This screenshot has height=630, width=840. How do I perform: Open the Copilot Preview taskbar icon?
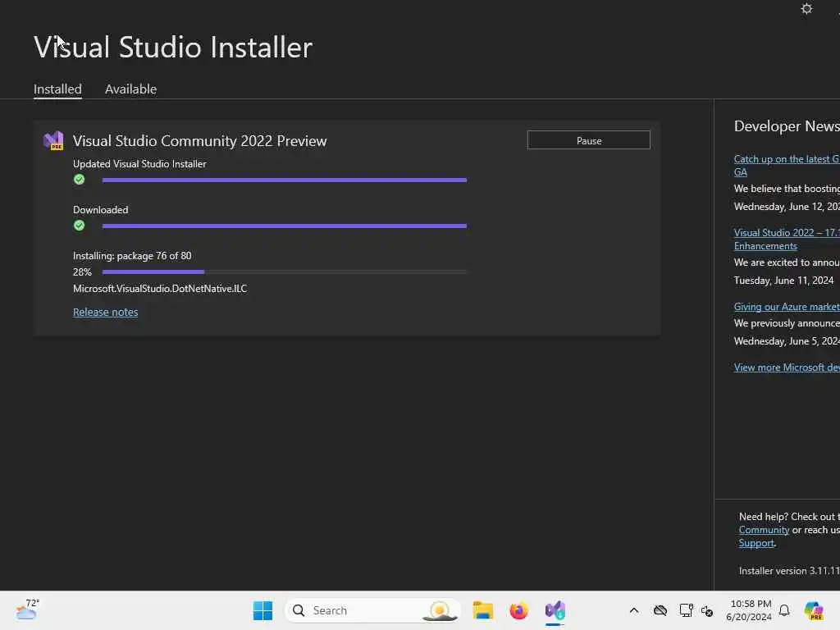coord(814,610)
